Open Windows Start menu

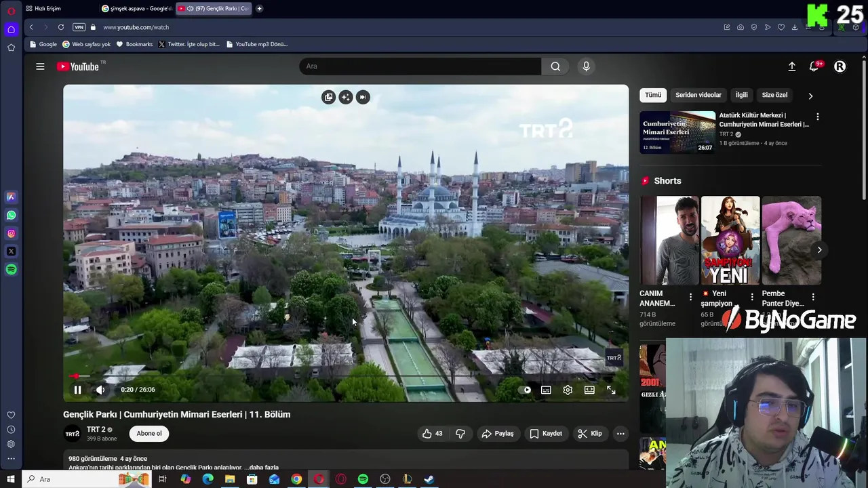(x=11, y=479)
